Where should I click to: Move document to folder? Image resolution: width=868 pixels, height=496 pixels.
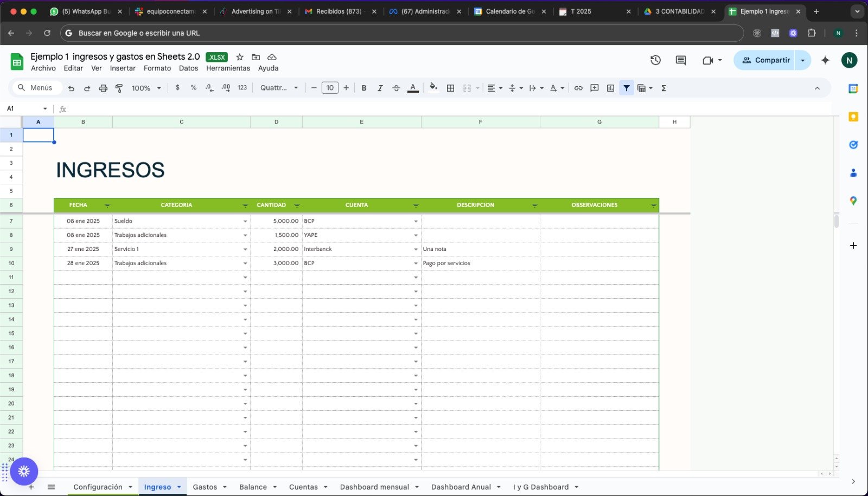[256, 57]
